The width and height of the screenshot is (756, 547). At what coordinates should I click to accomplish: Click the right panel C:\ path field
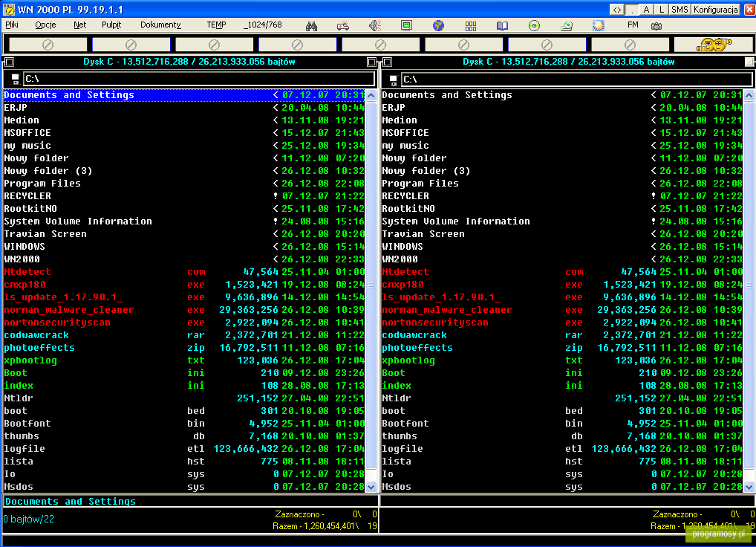[x=576, y=79]
